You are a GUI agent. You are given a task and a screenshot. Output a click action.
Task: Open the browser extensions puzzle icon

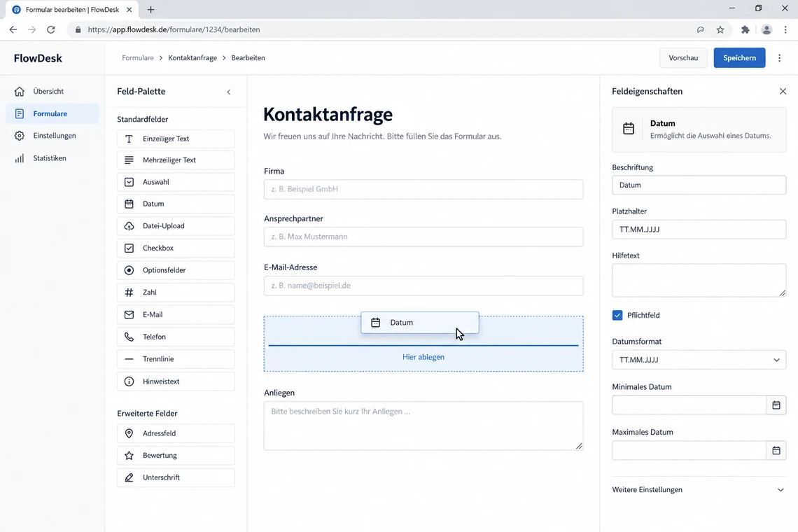745,29
